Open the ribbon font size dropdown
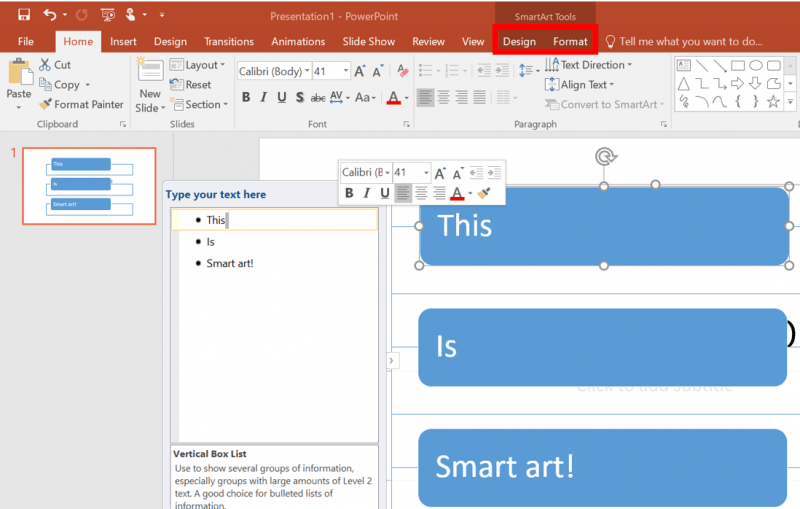800x509 pixels. [x=346, y=71]
